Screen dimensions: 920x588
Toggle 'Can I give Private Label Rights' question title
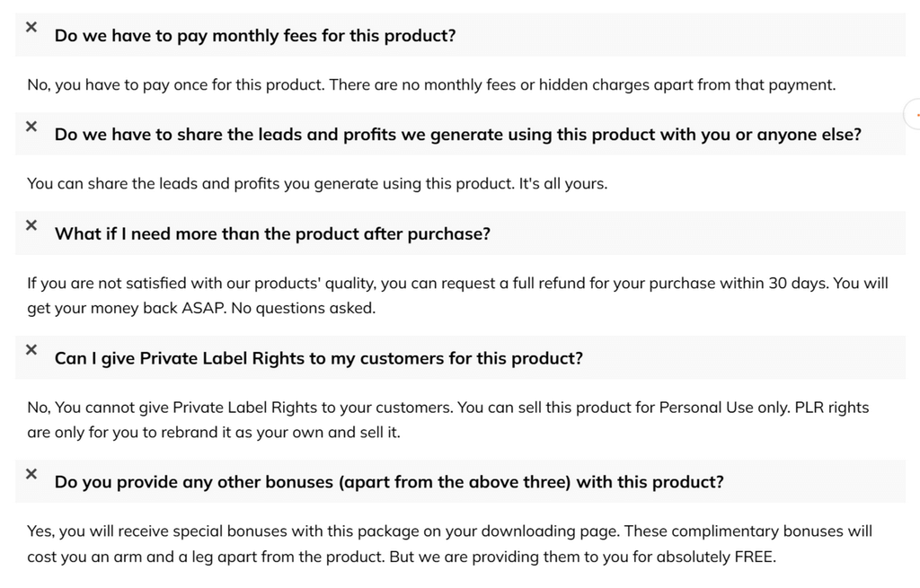[318, 358]
